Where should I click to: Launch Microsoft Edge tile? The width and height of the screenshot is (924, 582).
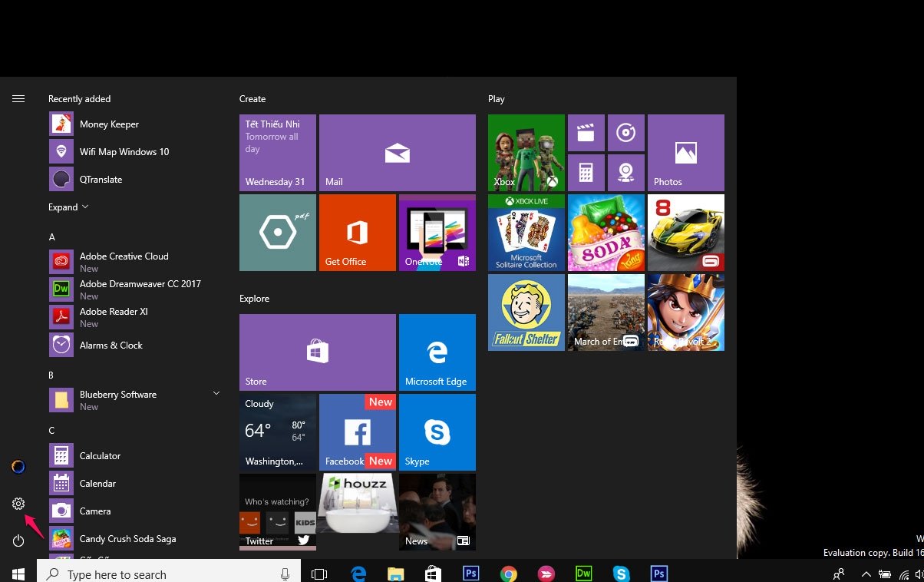pyautogui.click(x=437, y=352)
